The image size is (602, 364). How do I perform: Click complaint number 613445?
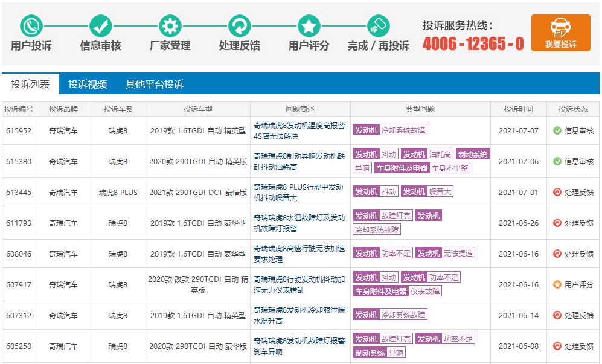tap(19, 192)
